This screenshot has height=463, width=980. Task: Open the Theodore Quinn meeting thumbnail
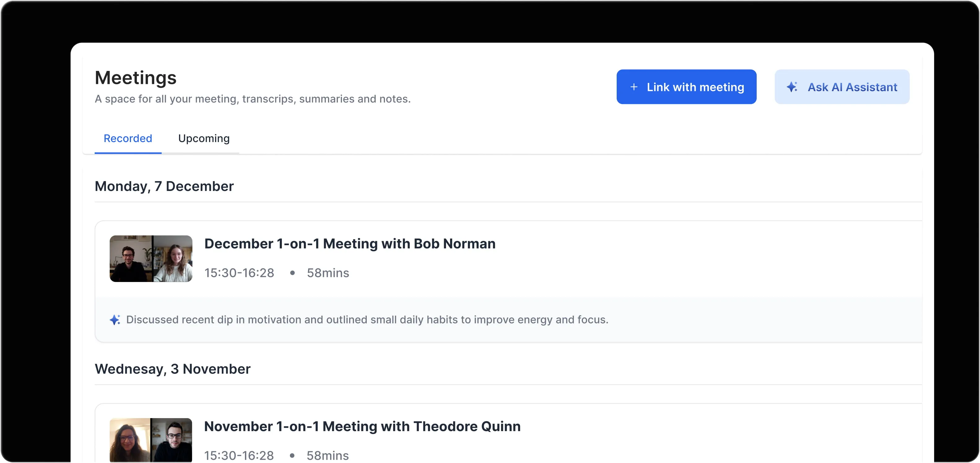[x=151, y=440]
